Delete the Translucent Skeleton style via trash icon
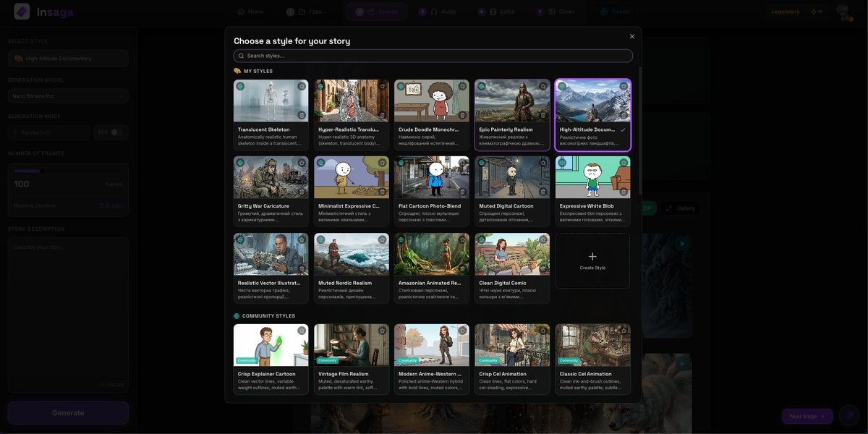The width and height of the screenshot is (868, 434). click(x=302, y=115)
